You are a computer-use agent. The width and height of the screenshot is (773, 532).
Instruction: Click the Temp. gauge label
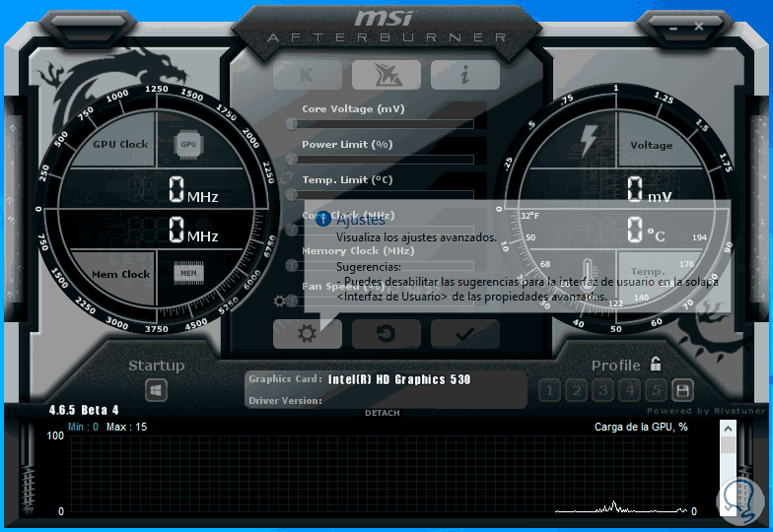[x=648, y=272]
